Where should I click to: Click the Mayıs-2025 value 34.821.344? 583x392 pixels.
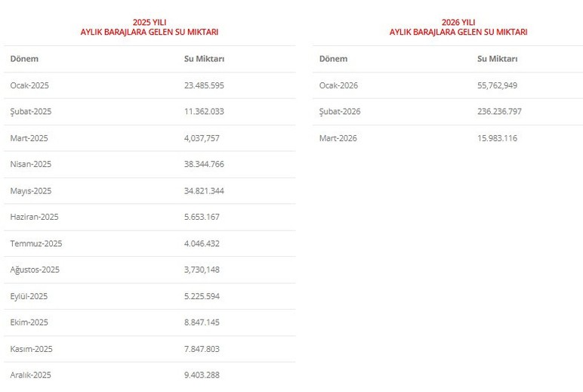tap(204, 191)
